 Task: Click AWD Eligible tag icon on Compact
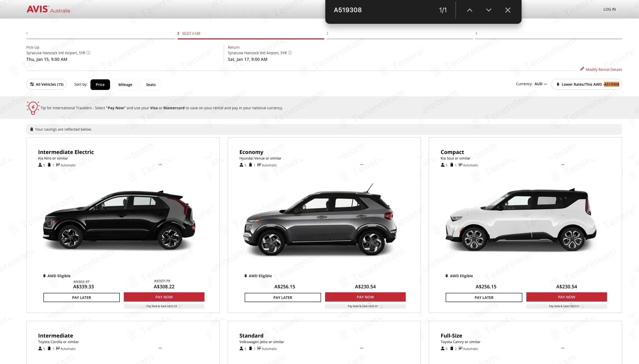click(447, 276)
